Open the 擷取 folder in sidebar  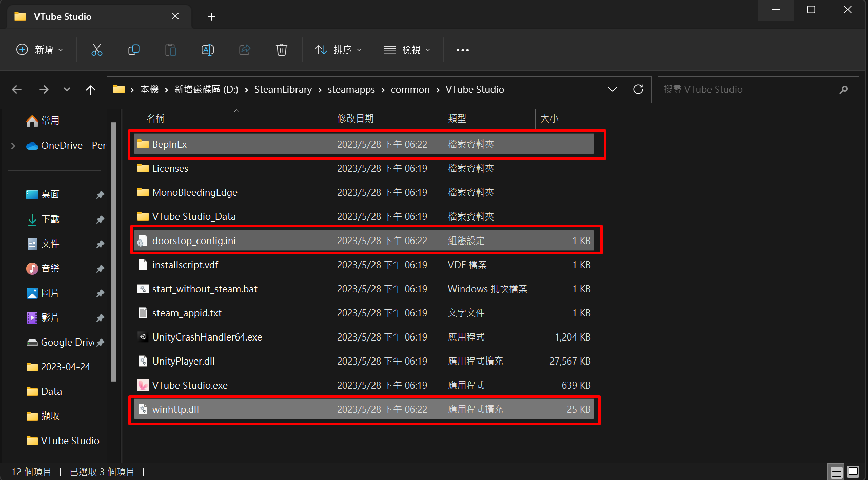point(44,416)
